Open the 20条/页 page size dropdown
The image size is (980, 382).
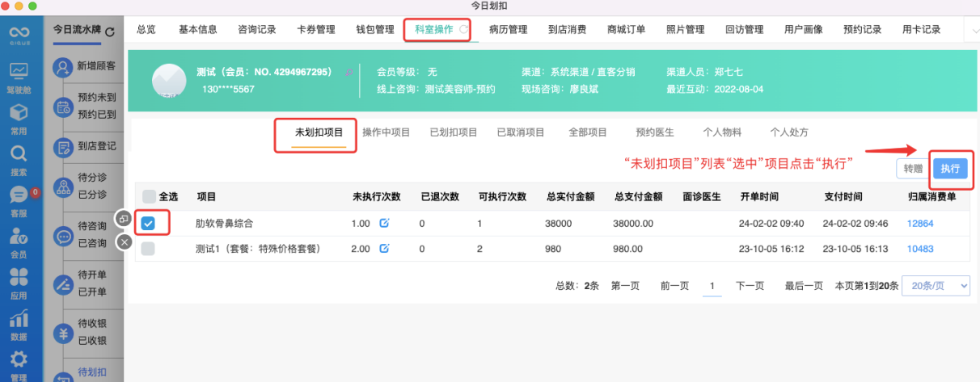tap(937, 286)
